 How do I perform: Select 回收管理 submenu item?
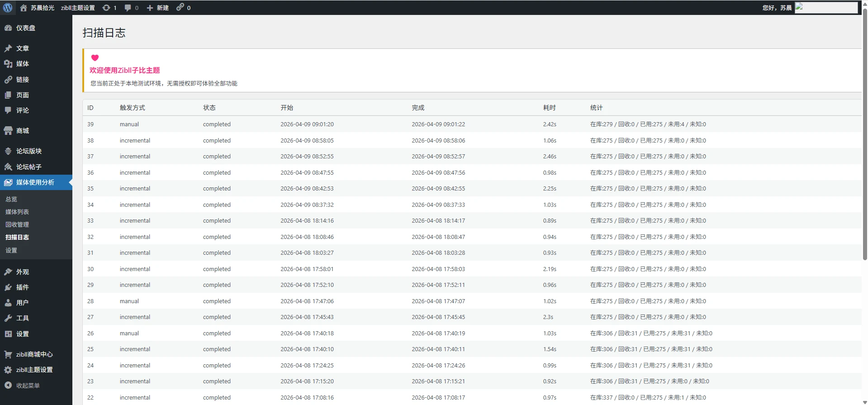[x=17, y=224]
